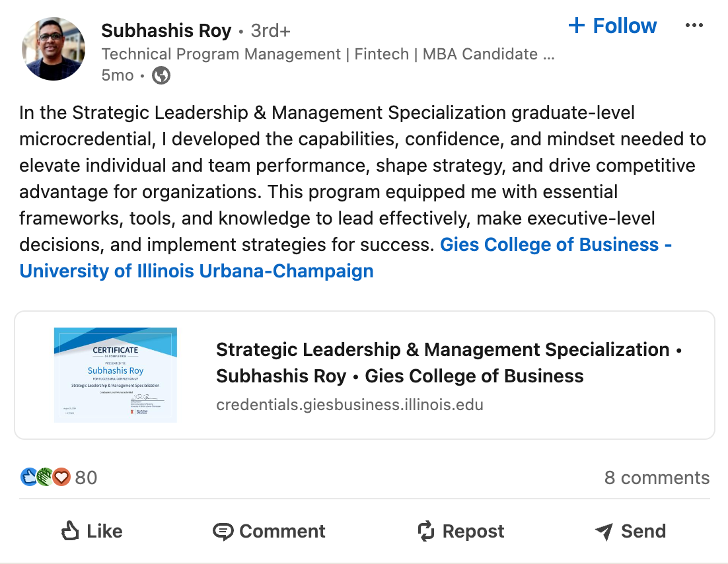Click the blue thumbs-up reaction icon
The image size is (728, 564).
pos(29,477)
